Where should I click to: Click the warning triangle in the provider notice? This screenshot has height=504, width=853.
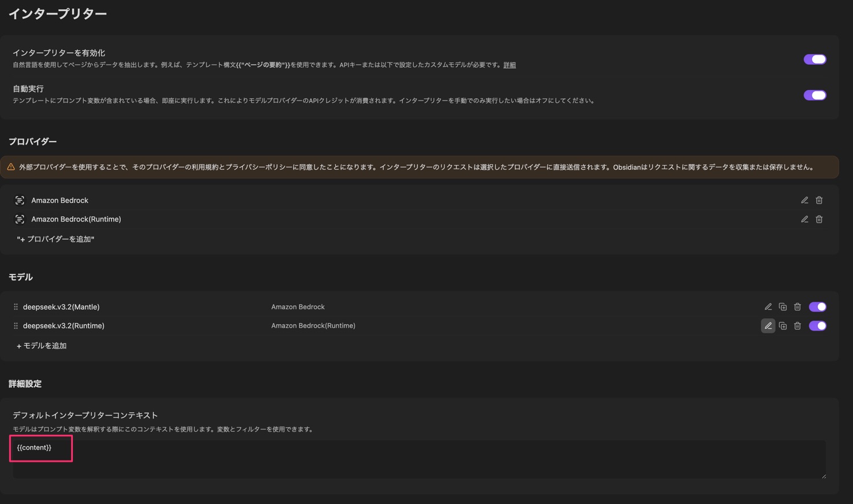point(12,166)
